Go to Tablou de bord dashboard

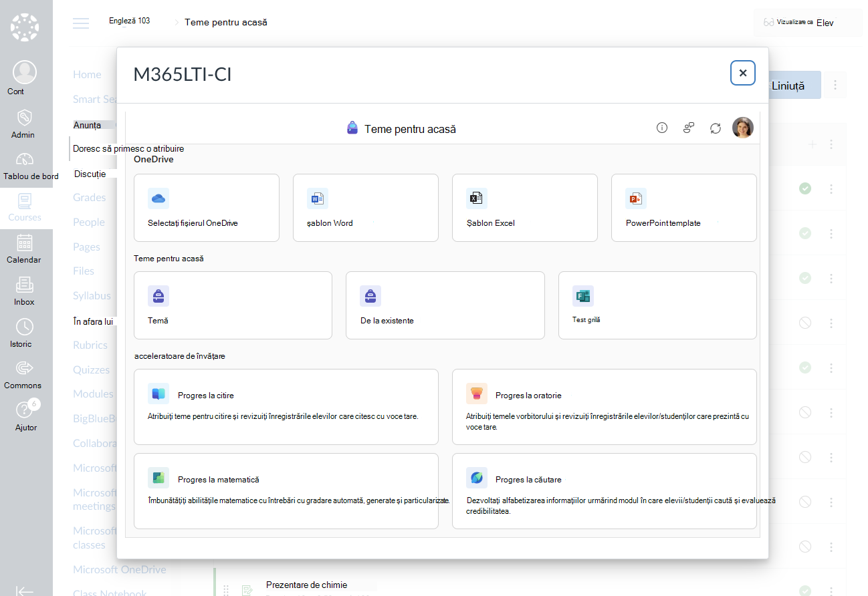[26, 166]
